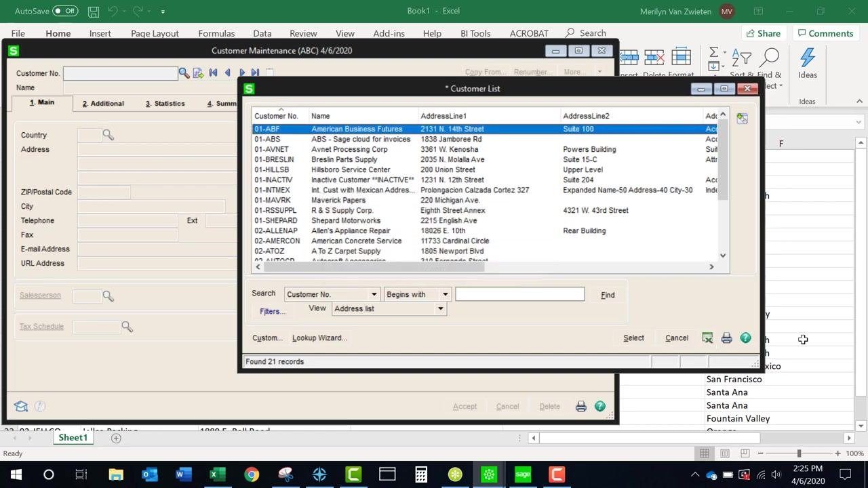Print the Customer List results

click(x=726, y=338)
